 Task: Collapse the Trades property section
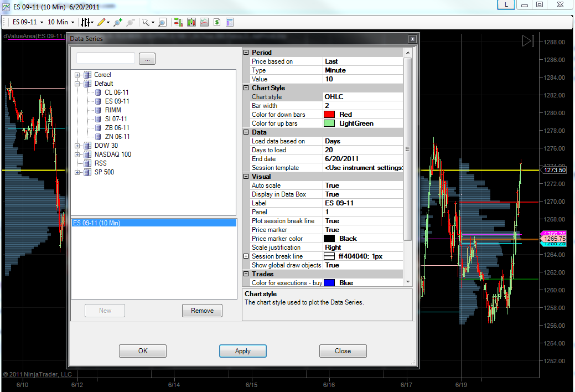pos(246,274)
